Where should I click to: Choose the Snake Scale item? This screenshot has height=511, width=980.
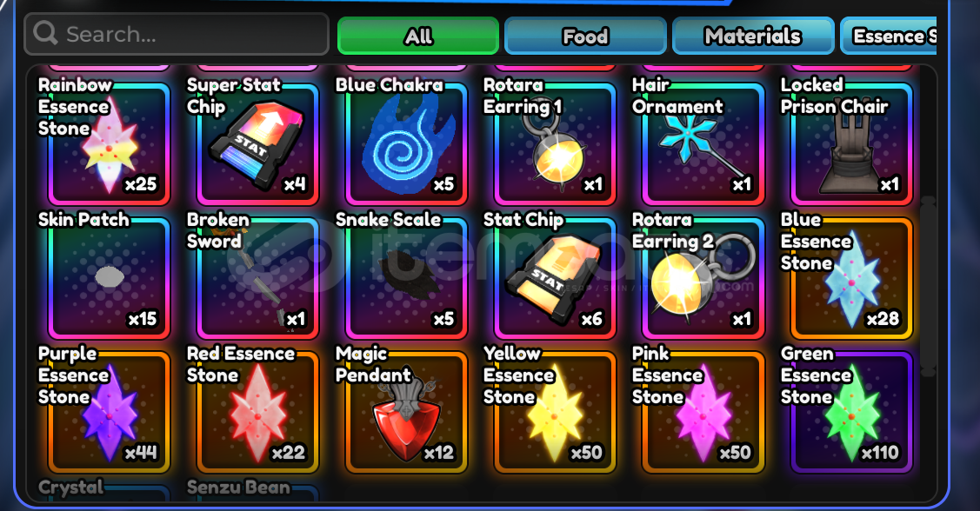click(406, 278)
